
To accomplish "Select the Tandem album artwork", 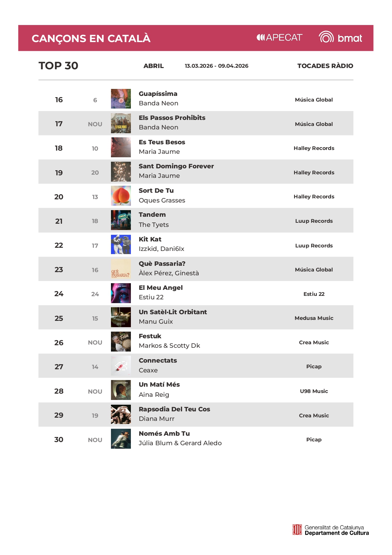I will point(121,220).
